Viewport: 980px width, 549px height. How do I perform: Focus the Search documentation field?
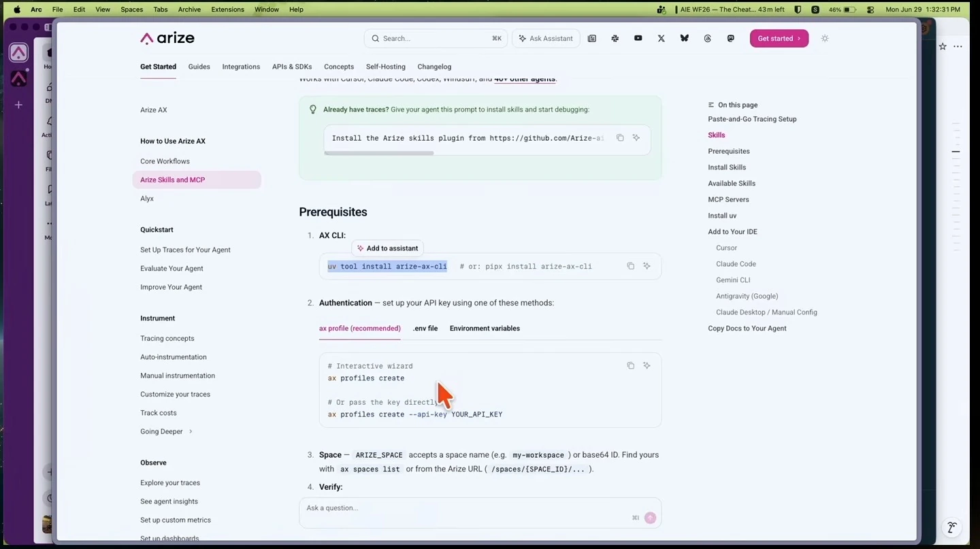(436, 39)
